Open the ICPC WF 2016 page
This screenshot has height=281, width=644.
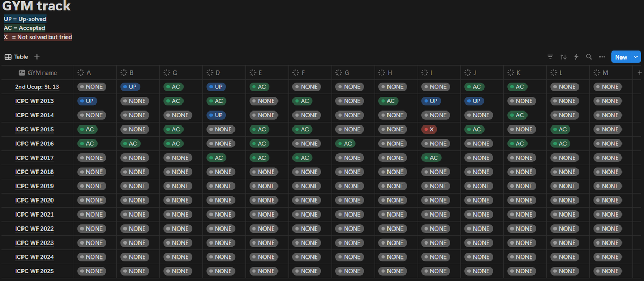(x=34, y=144)
